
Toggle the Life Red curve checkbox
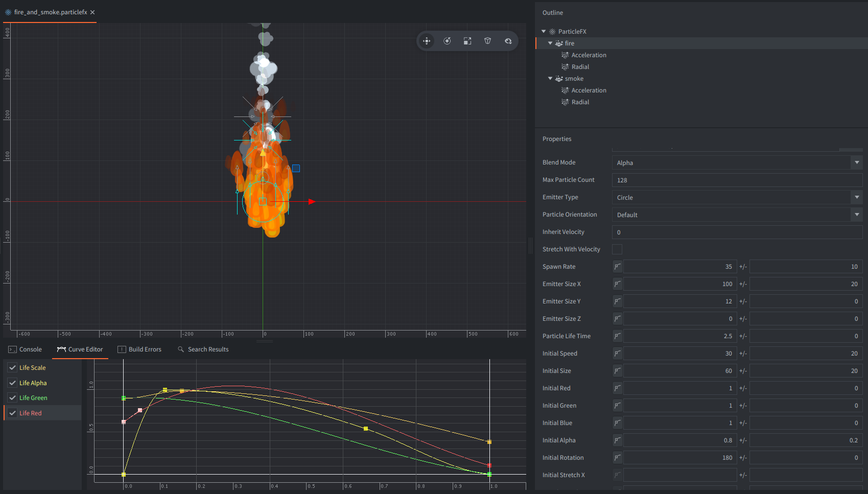12,413
